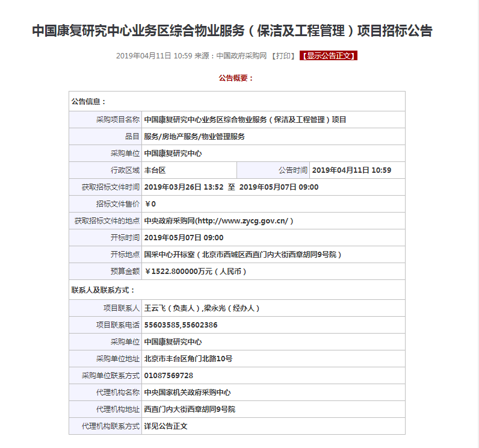Click the 品目 label cell
The height and width of the screenshot is (448, 479).
pyautogui.click(x=105, y=137)
